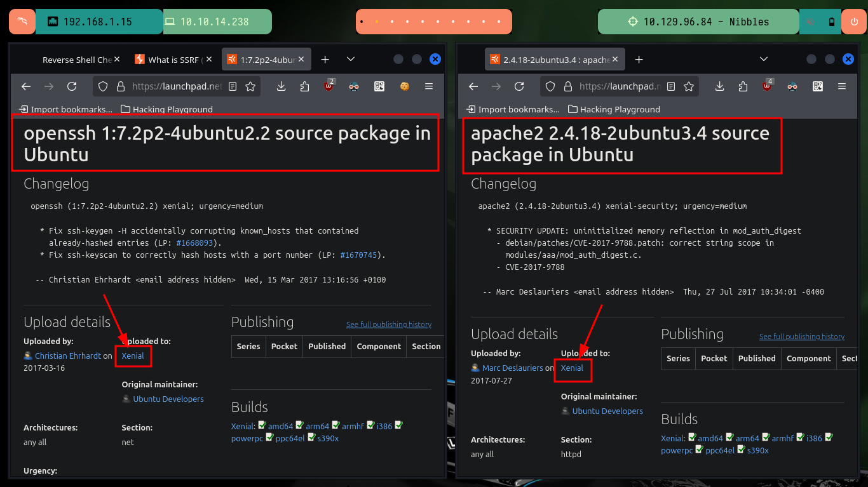Open the i386 build on apache2 page
This screenshot has width=868, height=487.
click(x=814, y=439)
